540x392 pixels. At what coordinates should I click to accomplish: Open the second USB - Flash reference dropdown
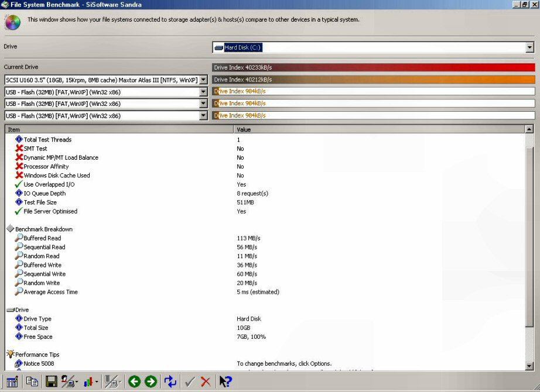coord(204,104)
